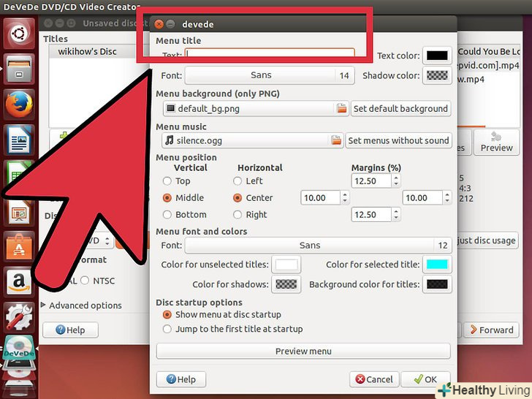Browse for menu background folder icon
Screen dimensions: 532x399
(x=342, y=109)
